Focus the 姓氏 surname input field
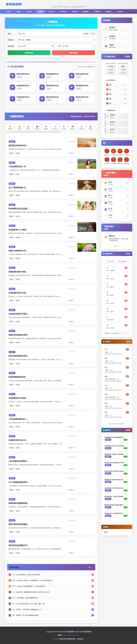Viewport: 137px width, 644px height. (x=49, y=33)
